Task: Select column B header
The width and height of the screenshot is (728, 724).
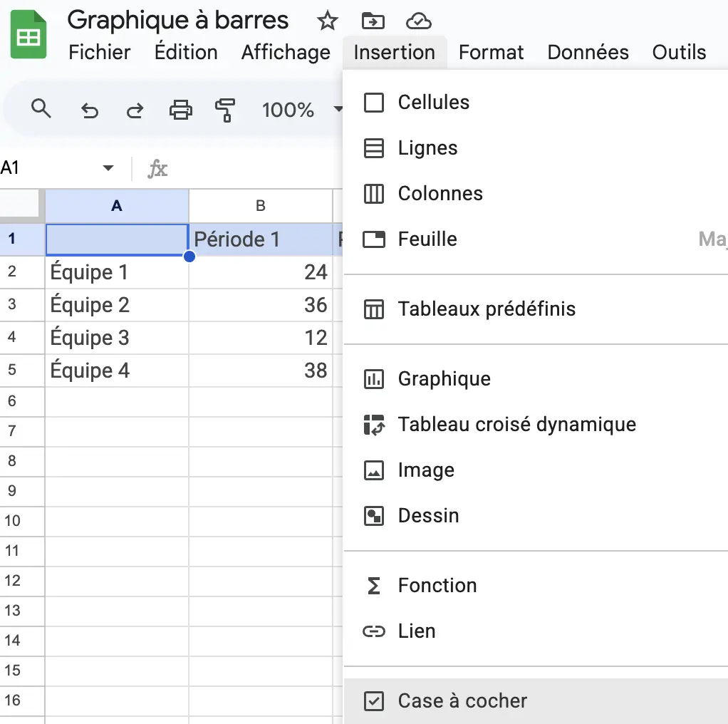Action: (261, 206)
